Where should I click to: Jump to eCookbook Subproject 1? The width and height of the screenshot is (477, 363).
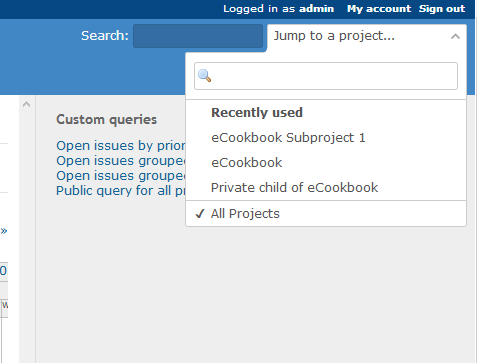(288, 138)
